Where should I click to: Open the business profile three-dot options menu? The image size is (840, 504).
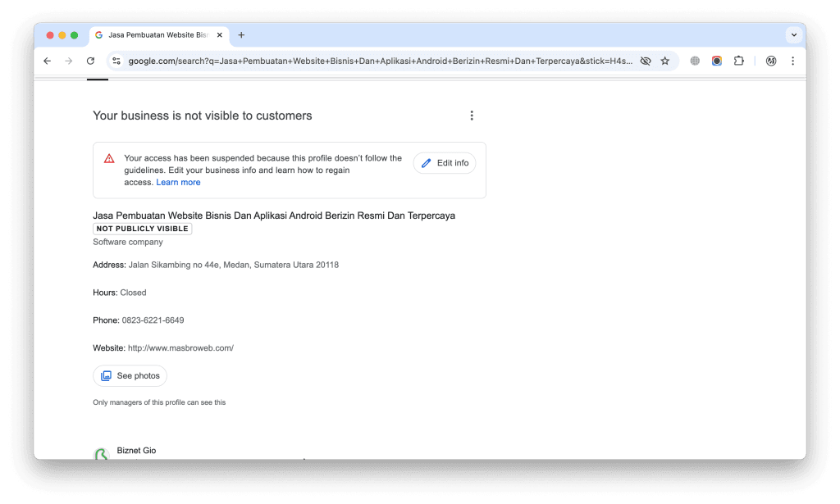[472, 116]
